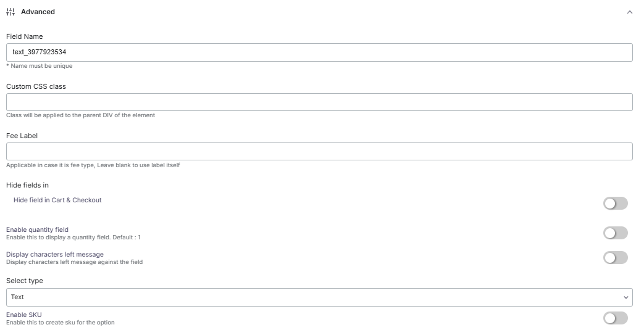Image resolution: width=644 pixels, height=330 pixels.
Task: Click the "Hide field in Cart & Checkout" text
Action: tap(57, 200)
